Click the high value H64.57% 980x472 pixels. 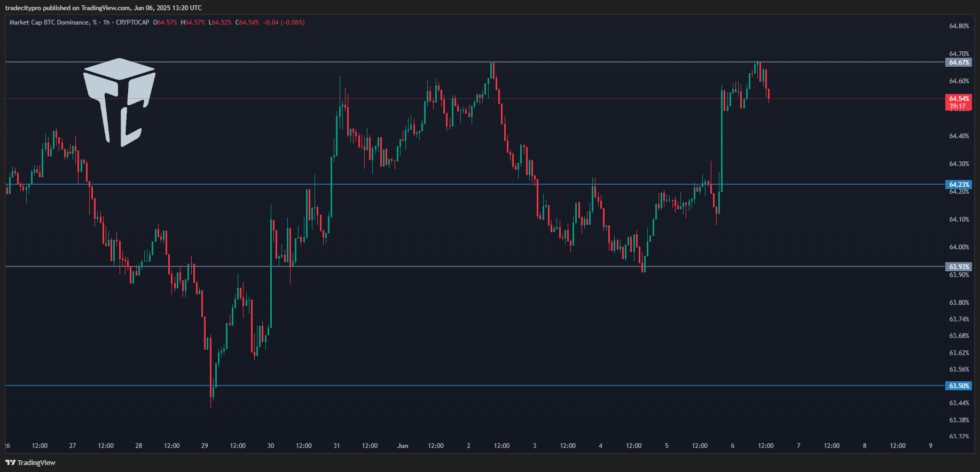point(193,22)
